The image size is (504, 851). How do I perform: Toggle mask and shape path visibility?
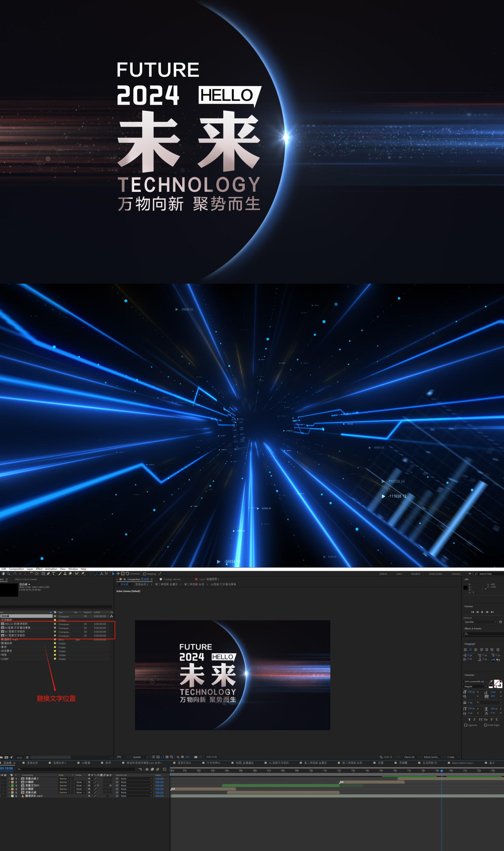162,757
